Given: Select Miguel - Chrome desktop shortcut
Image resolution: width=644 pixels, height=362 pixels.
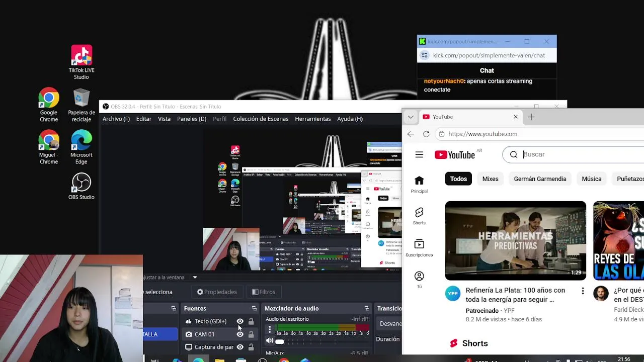Looking at the screenshot, I should [49, 147].
